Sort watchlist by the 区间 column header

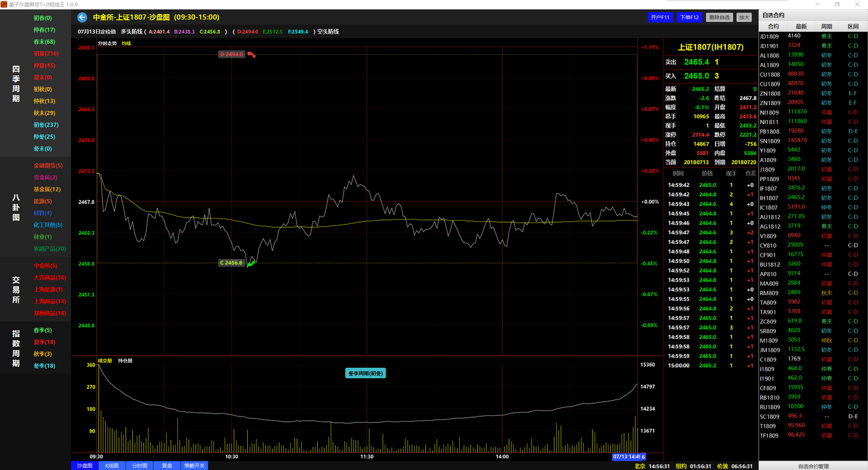click(853, 26)
